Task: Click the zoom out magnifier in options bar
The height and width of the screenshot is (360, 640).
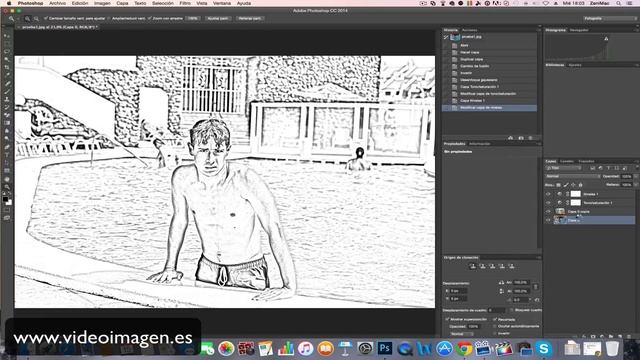Action: point(36,18)
